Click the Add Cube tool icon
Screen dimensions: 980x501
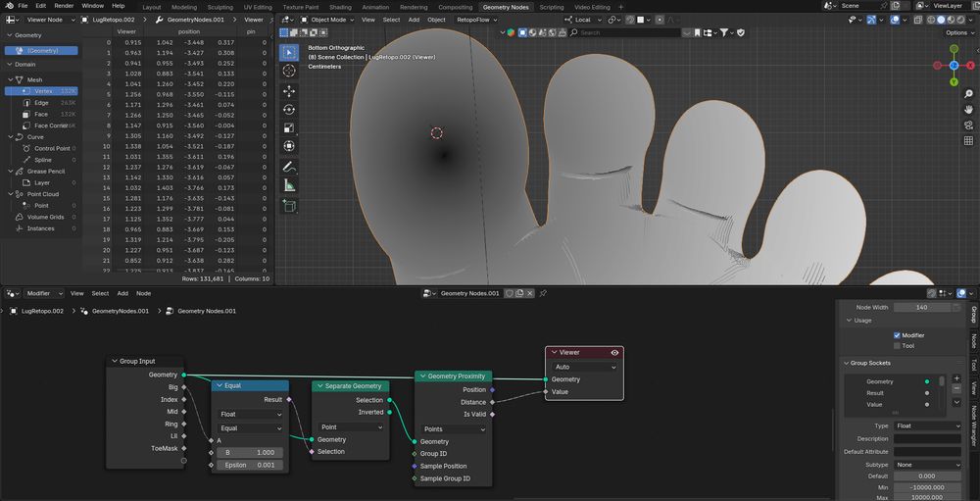[289, 206]
